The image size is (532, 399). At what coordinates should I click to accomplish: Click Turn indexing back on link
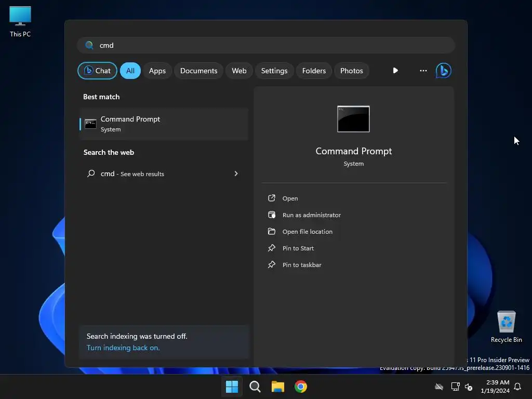point(123,348)
